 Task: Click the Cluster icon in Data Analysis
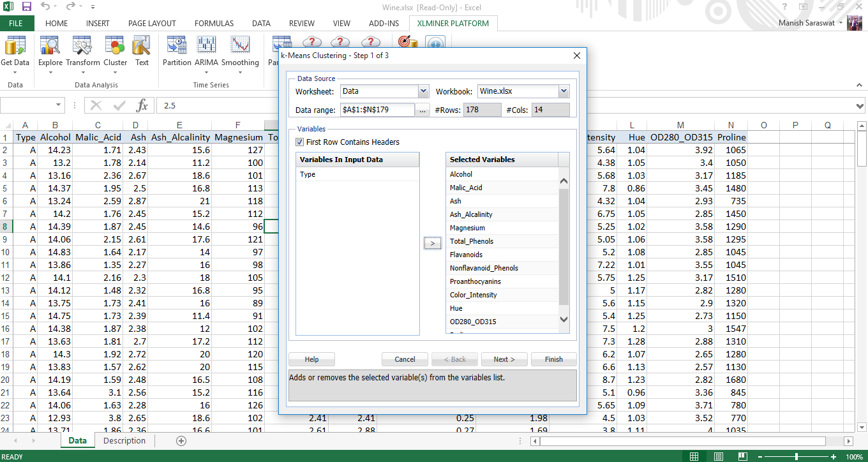(x=115, y=51)
